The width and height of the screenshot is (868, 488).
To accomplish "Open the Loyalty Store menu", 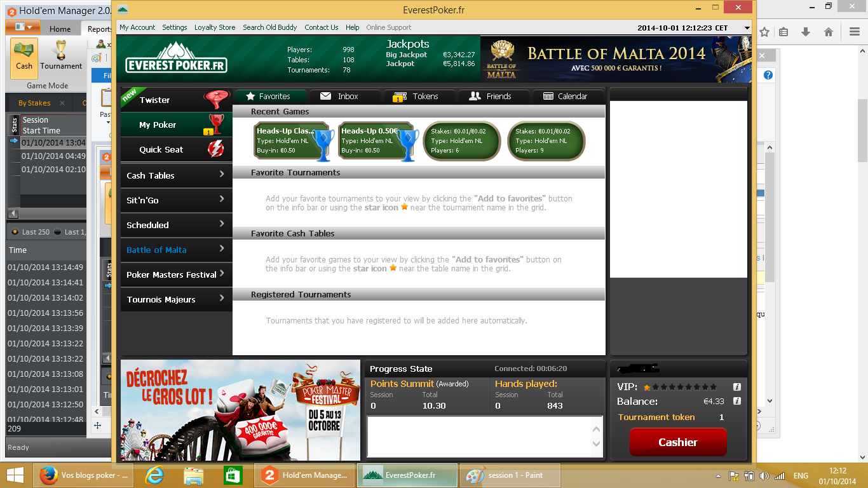I will [x=215, y=27].
